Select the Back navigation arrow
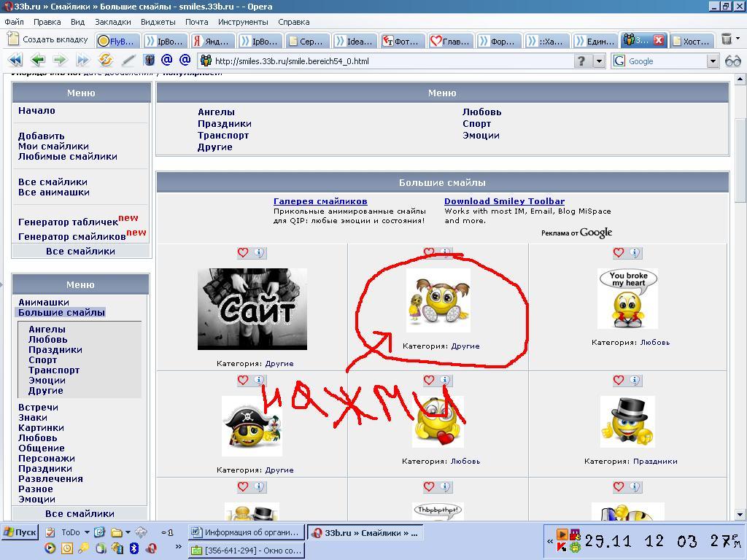This screenshot has height=560, width=747. 38,61
